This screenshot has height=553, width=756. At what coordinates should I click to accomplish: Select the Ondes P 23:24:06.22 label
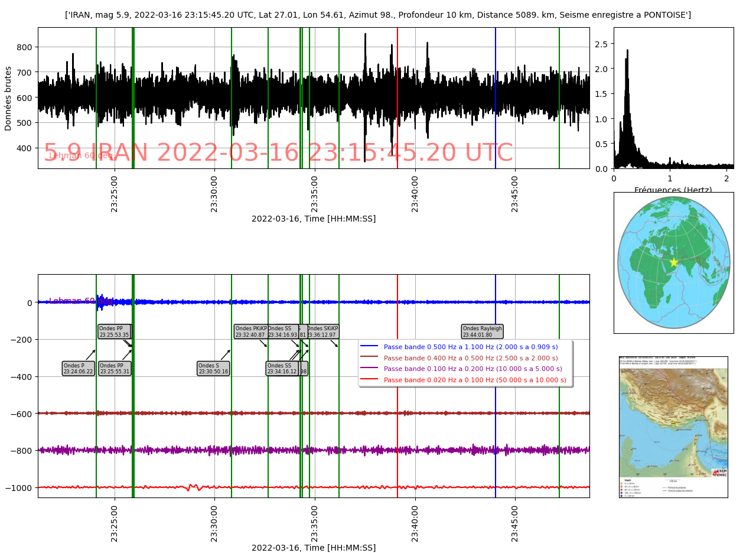pyautogui.click(x=79, y=369)
